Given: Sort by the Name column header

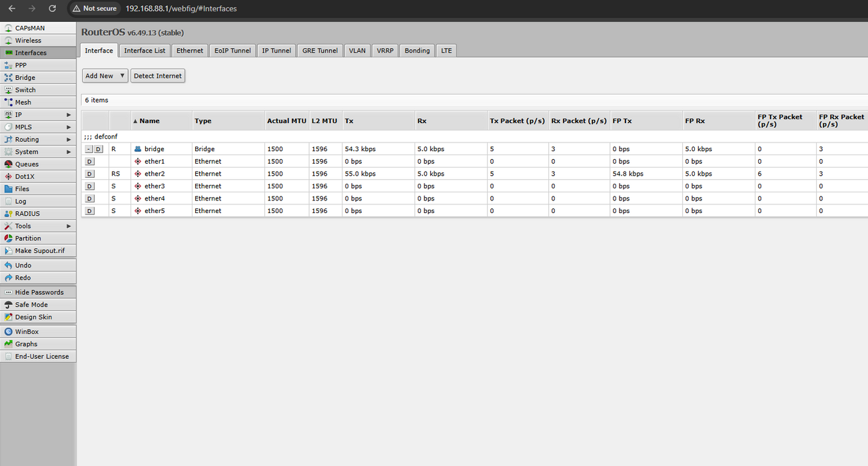Looking at the screenshot, I should click(161, 120).
